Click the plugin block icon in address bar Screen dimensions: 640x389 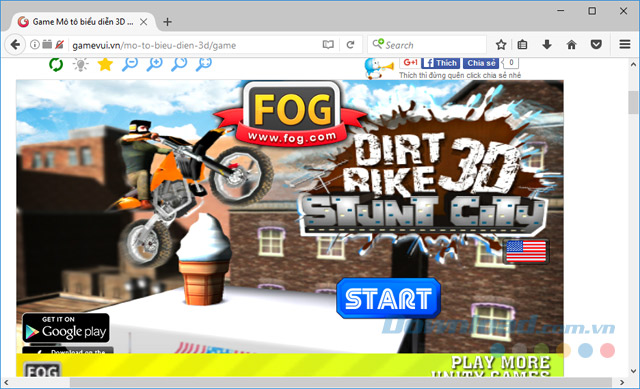tap(47, 44)
